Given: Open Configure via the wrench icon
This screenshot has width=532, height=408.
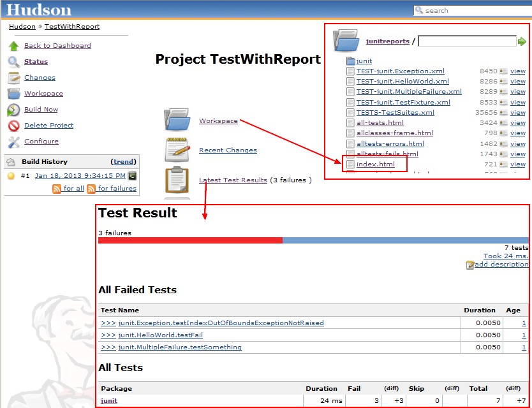Looking at the screenshot, I should click(13, 141).
